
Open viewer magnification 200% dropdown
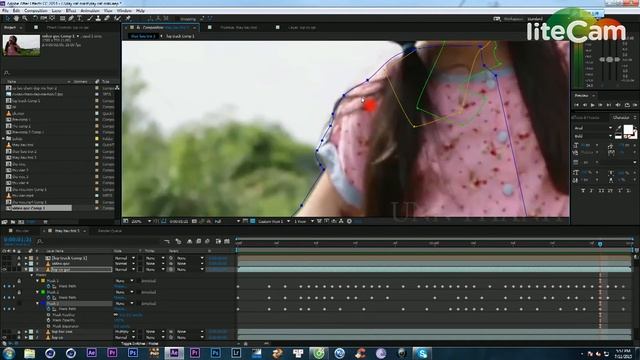(141, 221)
